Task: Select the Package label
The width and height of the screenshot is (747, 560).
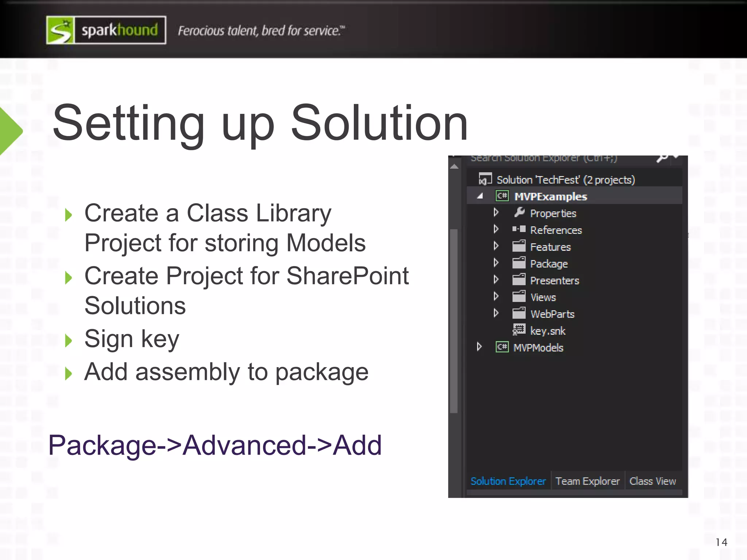Action: [x=549, y=264]
